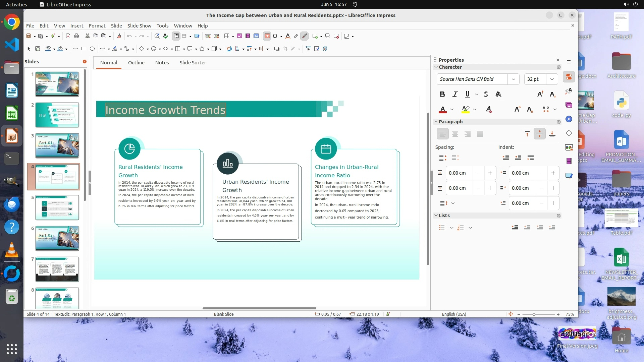Click the zoom slider in status bar

[534, 314]
